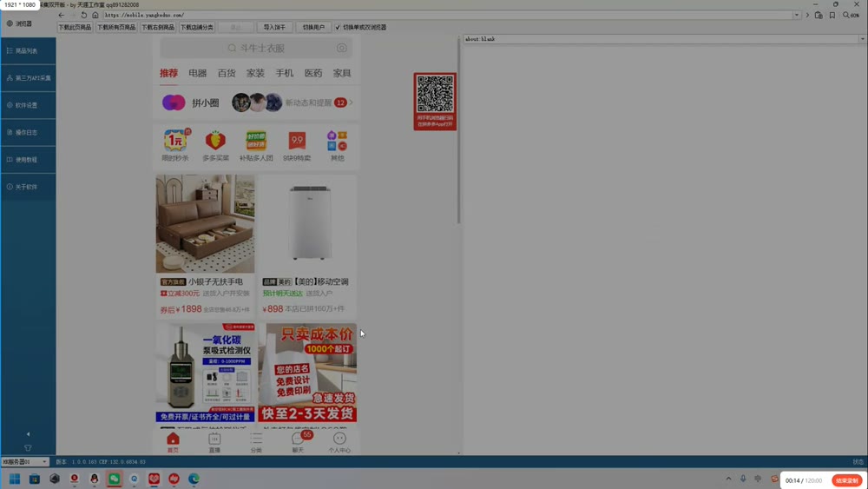Viewport: 868px width, 489px height.
Task: Open the 小银子无扶手电 sofa thumbnail
Action: (x=206, y=224)
